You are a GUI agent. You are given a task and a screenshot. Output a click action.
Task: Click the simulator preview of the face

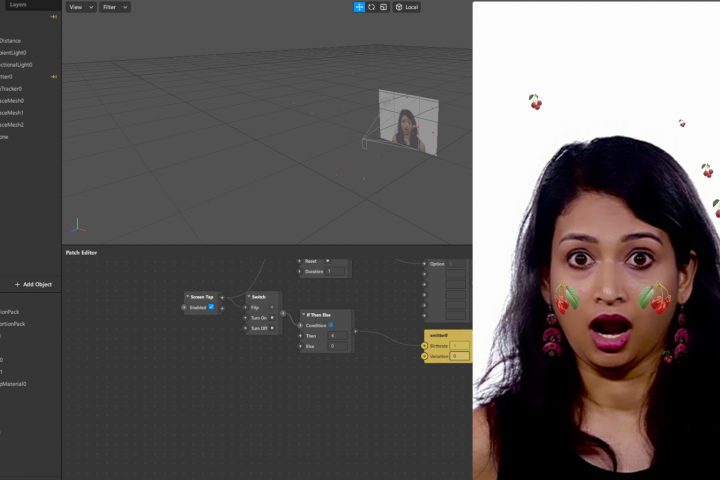(x=596, y=241)
